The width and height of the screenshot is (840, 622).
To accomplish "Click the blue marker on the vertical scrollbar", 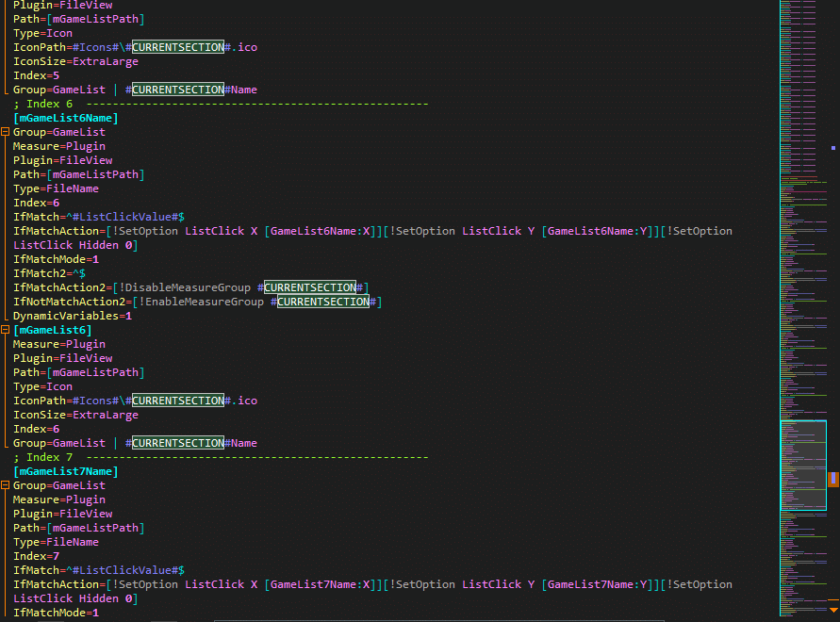I will pos(833,148).
